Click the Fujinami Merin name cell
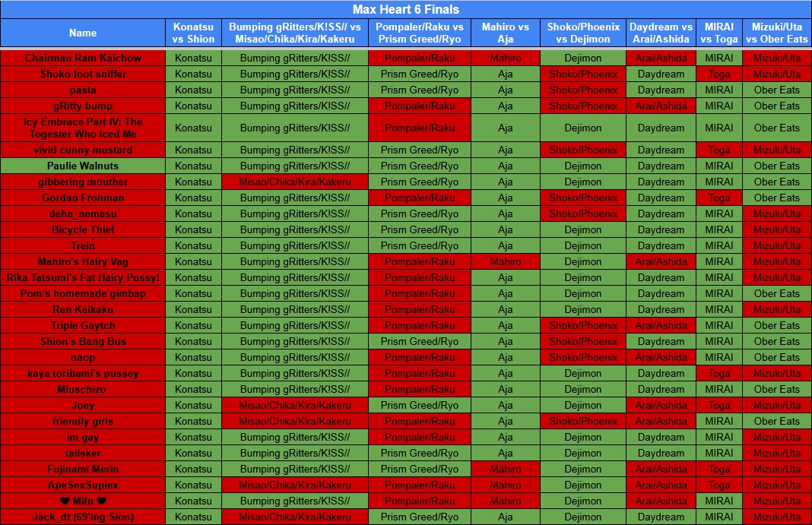 coord(83,469)
